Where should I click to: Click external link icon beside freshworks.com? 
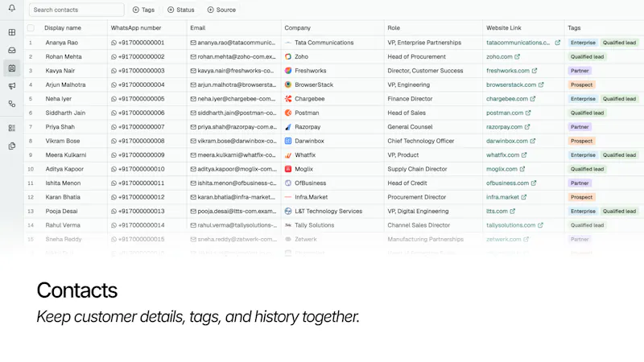coord(535,71)
